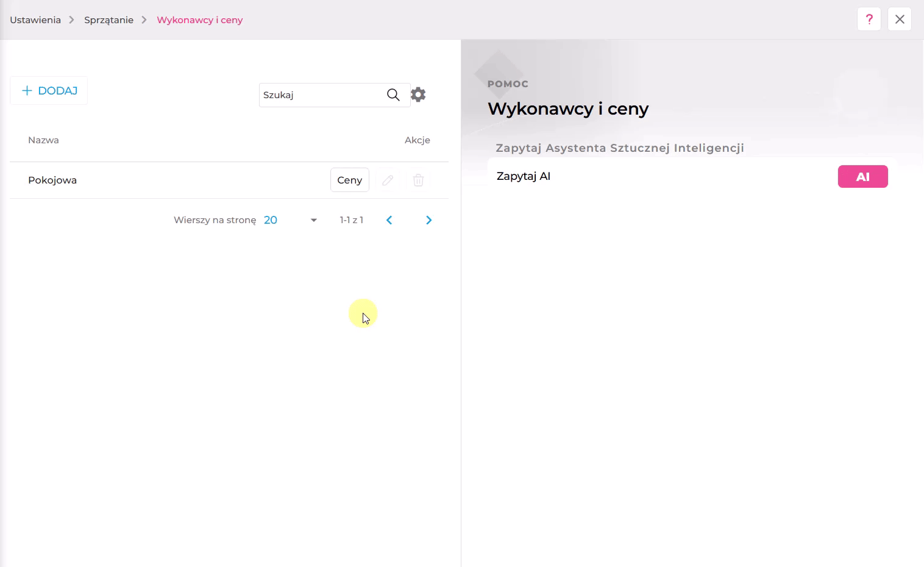The image size is (924, 567).
Task: Go to previous page arrow
Action: click(x=389, y=220)
